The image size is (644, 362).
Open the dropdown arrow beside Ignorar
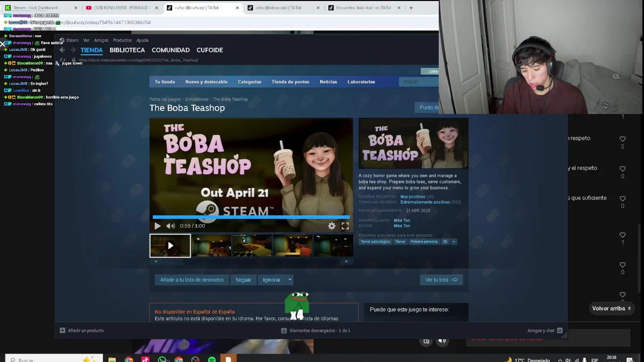(290, 280)
